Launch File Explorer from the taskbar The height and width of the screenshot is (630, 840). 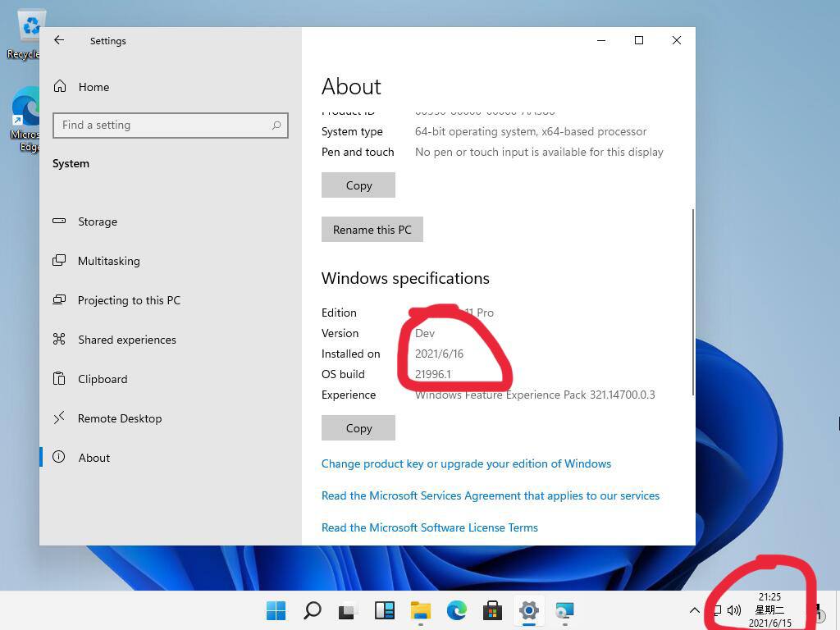click(x=421, y=610)
